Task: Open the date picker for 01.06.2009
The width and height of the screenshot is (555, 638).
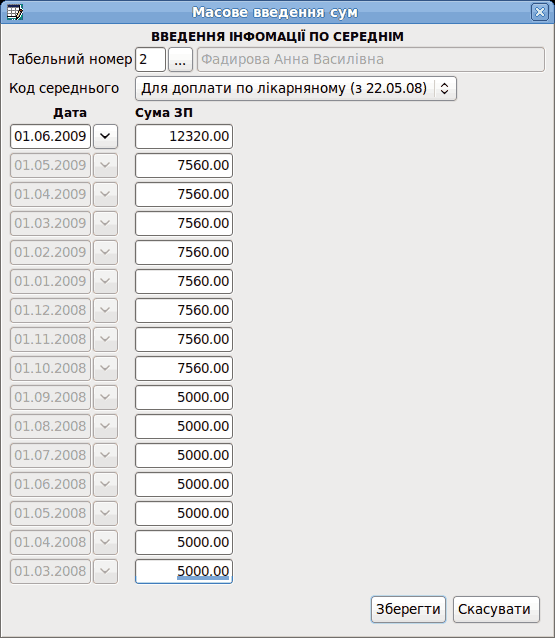Action: [x=105, y=136]
